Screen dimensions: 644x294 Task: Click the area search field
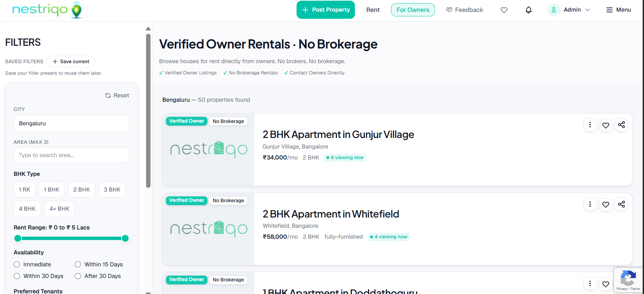(71, 155)
